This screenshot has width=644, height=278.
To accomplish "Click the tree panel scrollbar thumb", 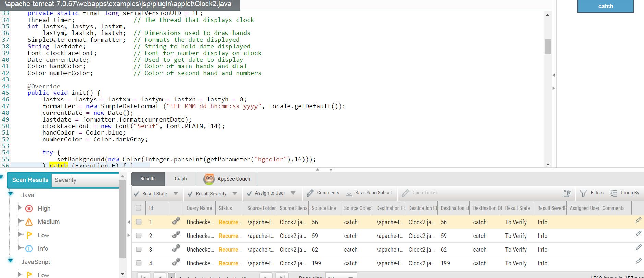I will pos(122,219).
